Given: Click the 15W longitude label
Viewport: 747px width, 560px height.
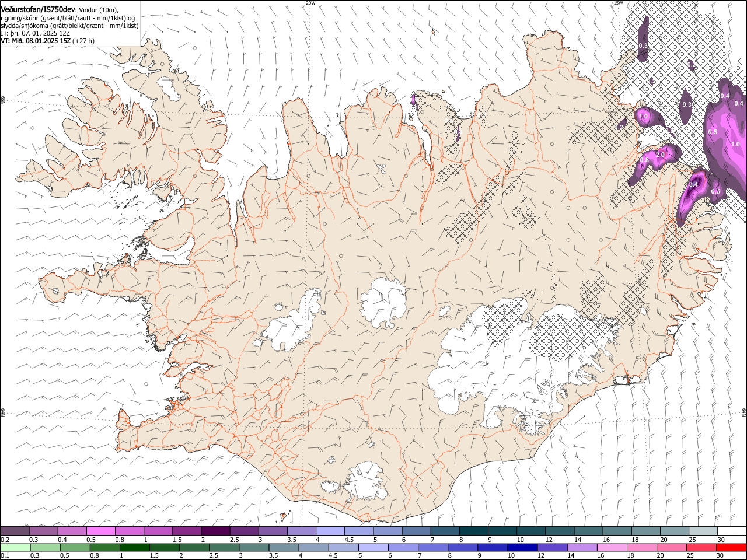Looking at the screenshot, I should pos(618,3).
